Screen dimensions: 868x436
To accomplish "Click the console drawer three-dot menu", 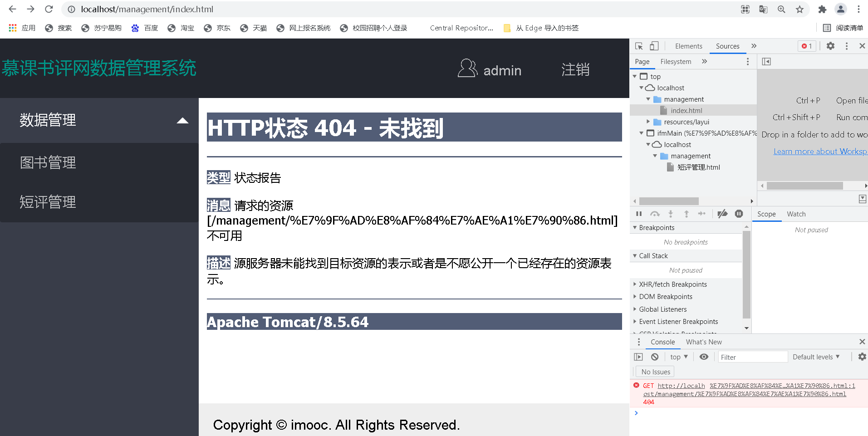I will point(639,342).
